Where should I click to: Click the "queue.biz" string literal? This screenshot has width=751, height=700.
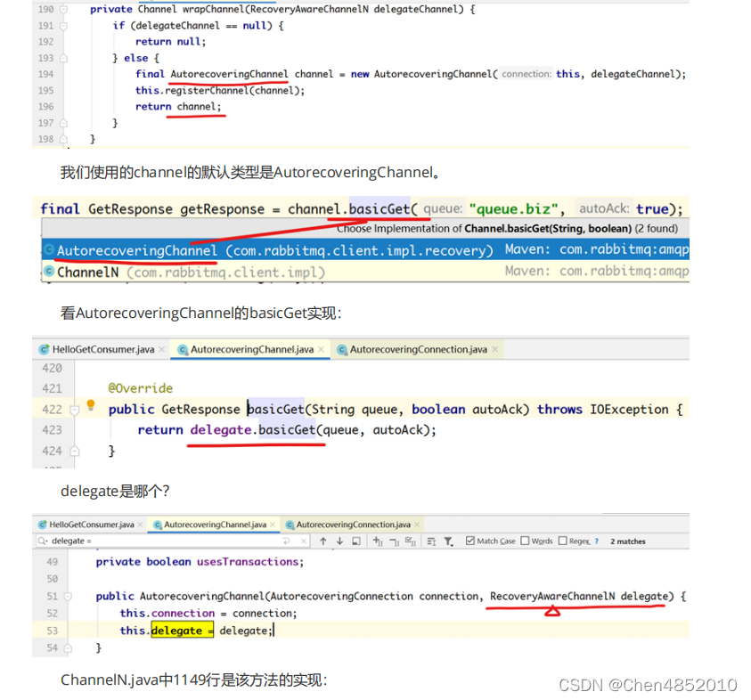513,209
